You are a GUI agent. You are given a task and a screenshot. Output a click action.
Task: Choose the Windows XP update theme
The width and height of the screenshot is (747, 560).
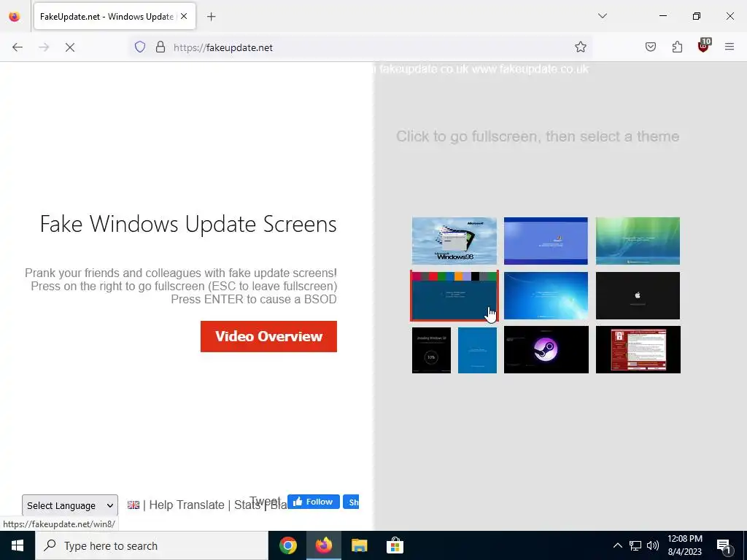[x=546, y=241]
